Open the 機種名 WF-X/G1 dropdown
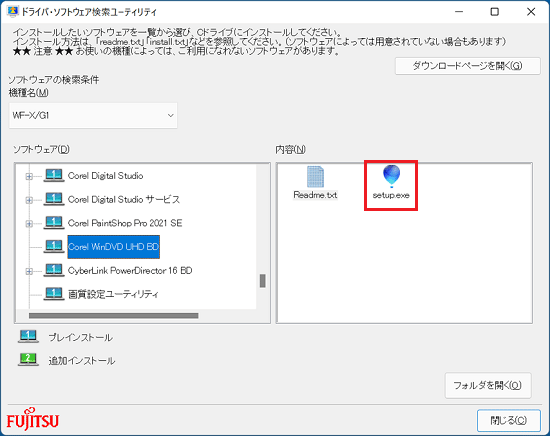This screenshot has width=550, height=436. click(93, 115)
